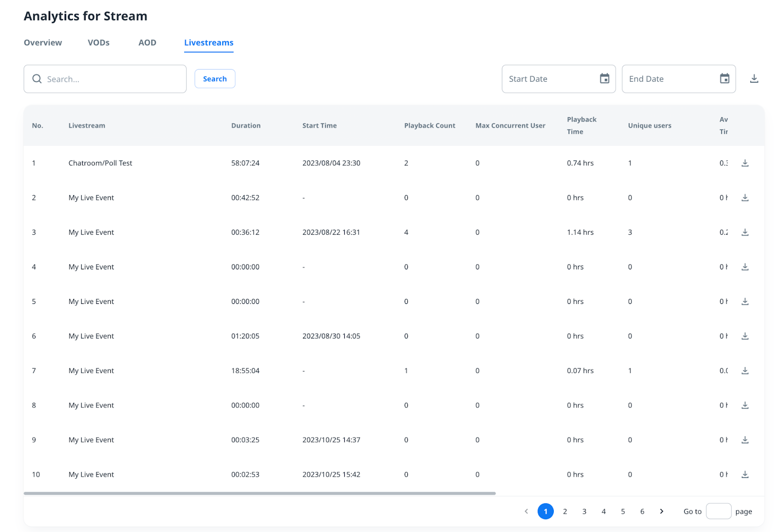Viewport: 778px width, 532px height.
Task: Download analytics for row 7 livestream
Action: click(744, 371)
